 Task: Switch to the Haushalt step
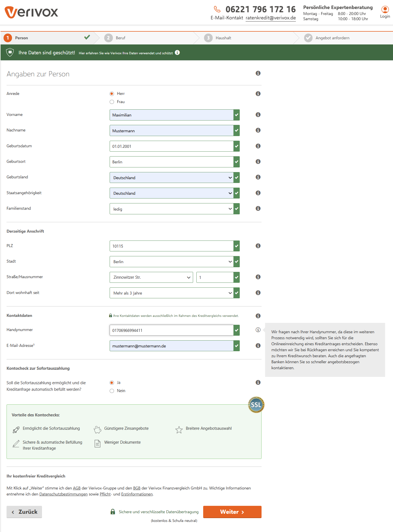tap(223, 38)
